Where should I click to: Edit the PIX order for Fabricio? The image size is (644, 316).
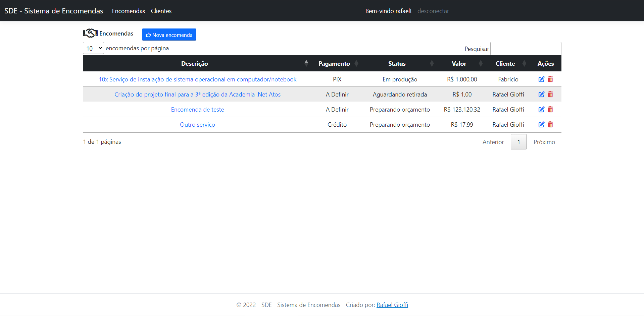pyautogui.click(x=541, y=79)
